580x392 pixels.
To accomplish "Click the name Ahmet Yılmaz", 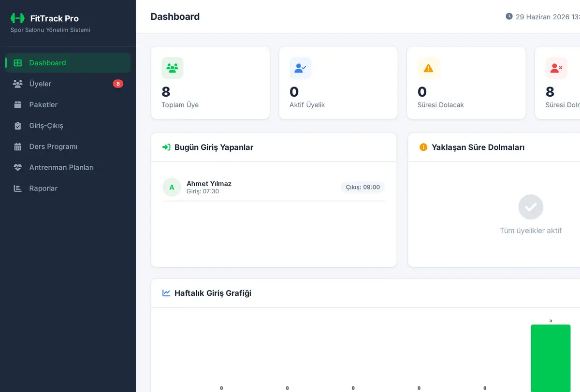I will (x=209, y=184).
